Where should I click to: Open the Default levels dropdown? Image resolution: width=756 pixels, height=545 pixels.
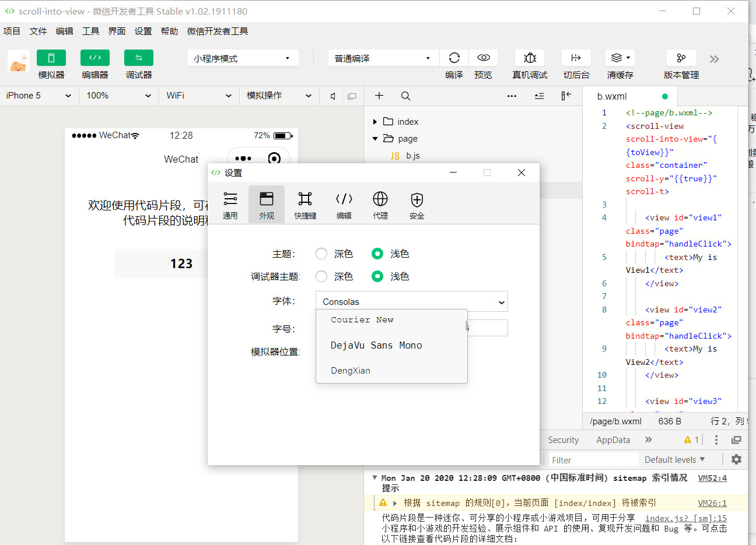[x=675, y=459]
